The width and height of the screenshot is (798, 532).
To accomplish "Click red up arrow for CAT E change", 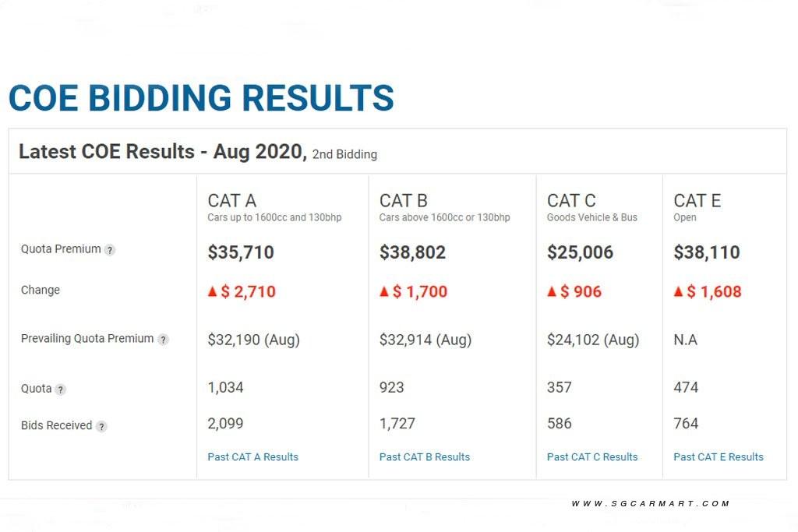I will pos(678,291).
